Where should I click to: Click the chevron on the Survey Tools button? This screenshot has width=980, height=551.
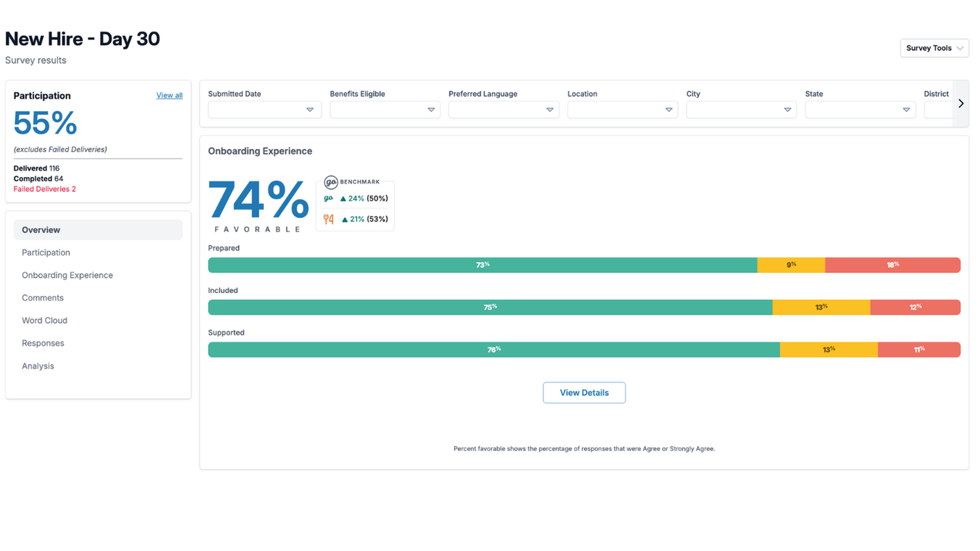click(960, 48)
